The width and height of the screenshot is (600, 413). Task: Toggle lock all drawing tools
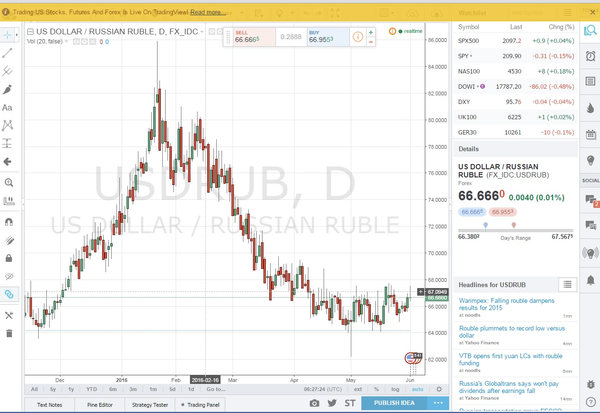click(x=9, y=258)
